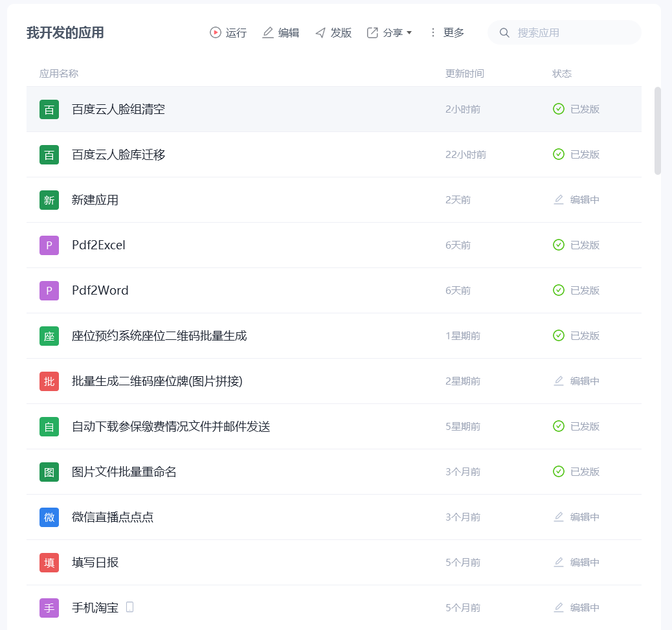The height and width of the screenshot is (630, 672).
Task: Click the green check icon beside 百度云人脸库迁移
Action: click(x=558, y=154)
